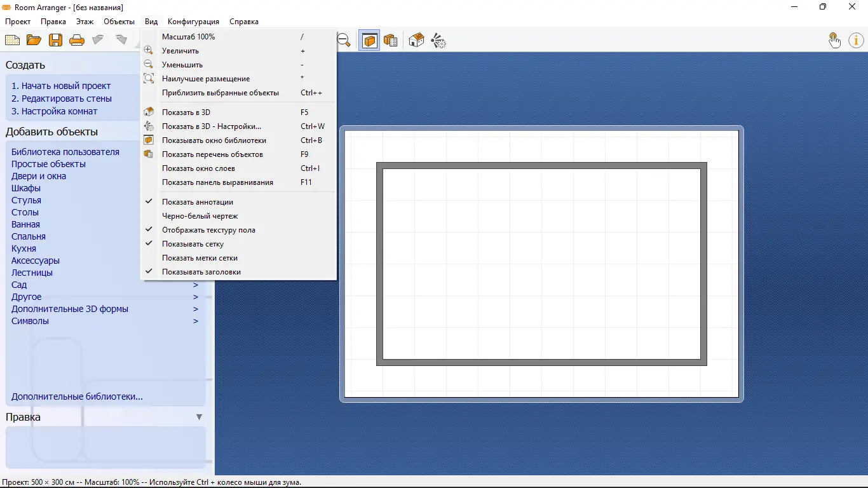Toggle «Показывать окно библиотеки» menu entry
This screenshot has width=868, height=488.
click(x=238, y=140)
